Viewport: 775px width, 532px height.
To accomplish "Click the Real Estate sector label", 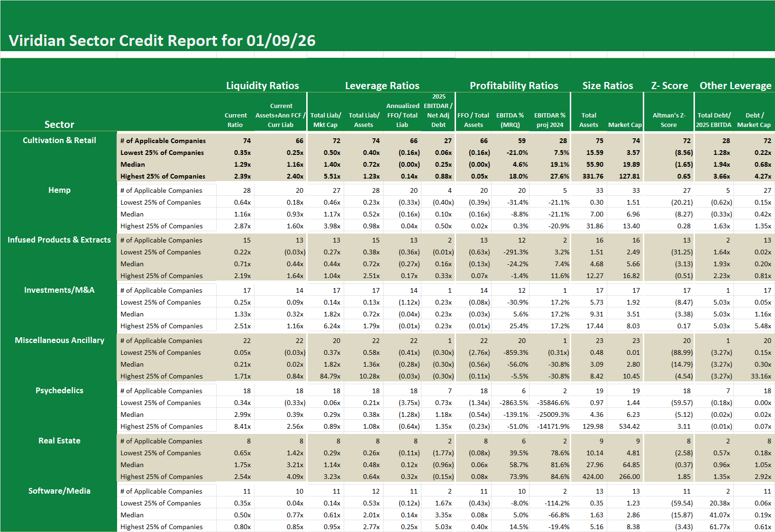I will click(59, 441).
